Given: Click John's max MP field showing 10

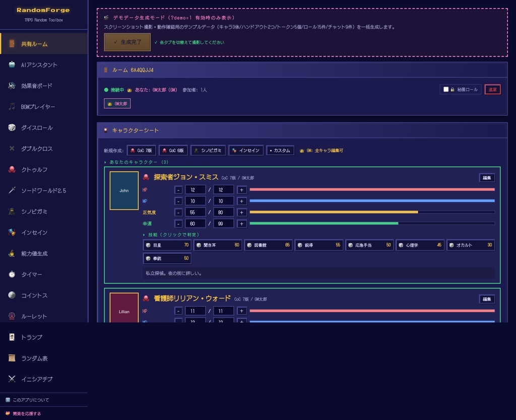Looking at the screenshot, I should coord(223,201).
